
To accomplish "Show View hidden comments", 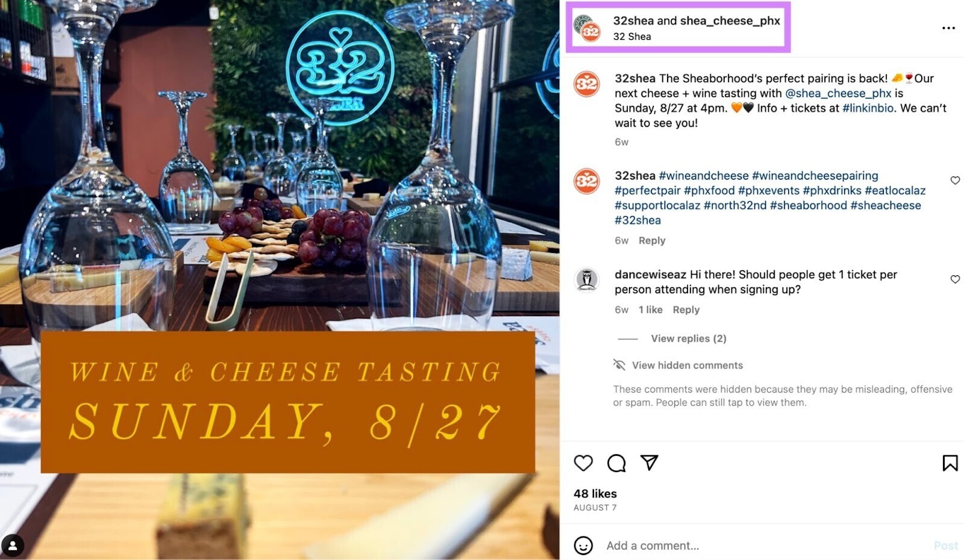I will [x=687, y=365].
